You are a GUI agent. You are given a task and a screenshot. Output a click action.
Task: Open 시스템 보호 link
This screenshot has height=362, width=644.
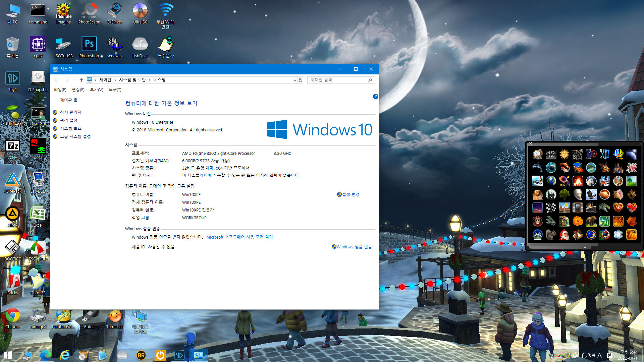pyautogui.click(x=70, y=128)
